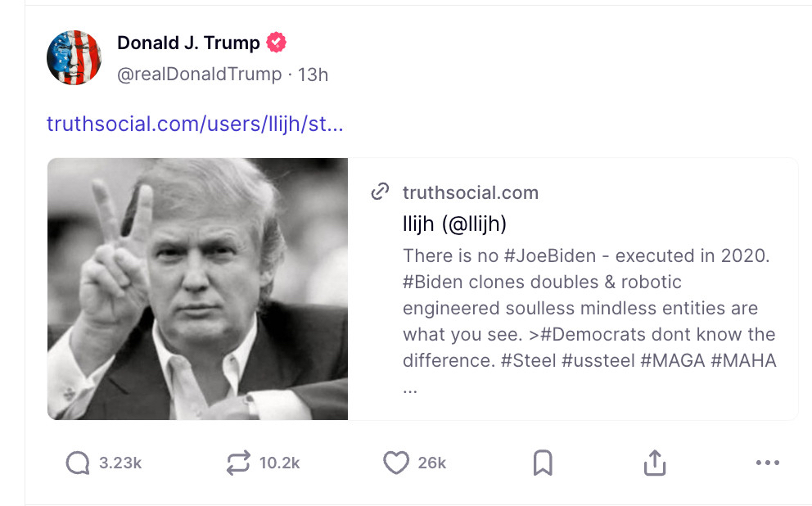Like the post with the heart icon

pyautogui.click(x=396, y=463)
